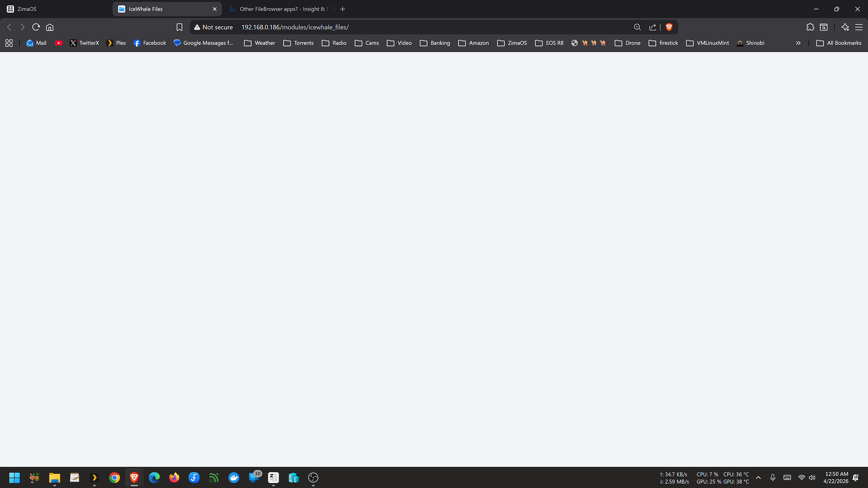868x488 pixels.
Task: Open the Leo AI sparkle icon
Action: coord(845,27)
